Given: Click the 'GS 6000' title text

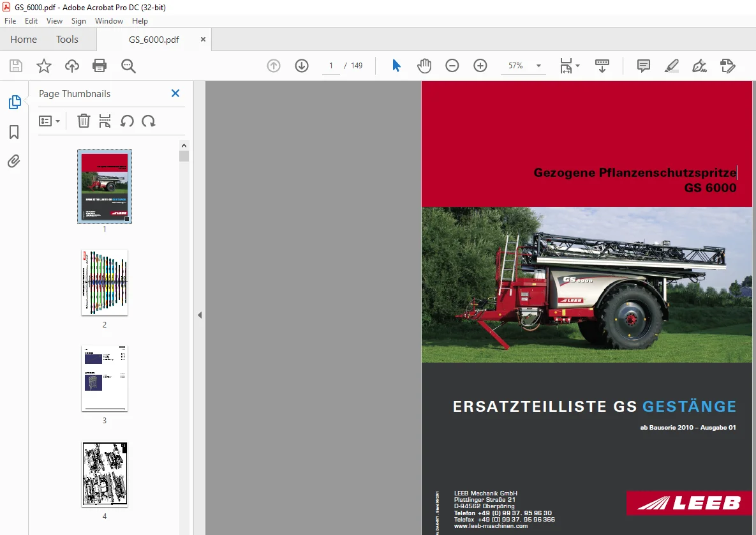Looking at the screenshot, I should [x=710, y=188].
